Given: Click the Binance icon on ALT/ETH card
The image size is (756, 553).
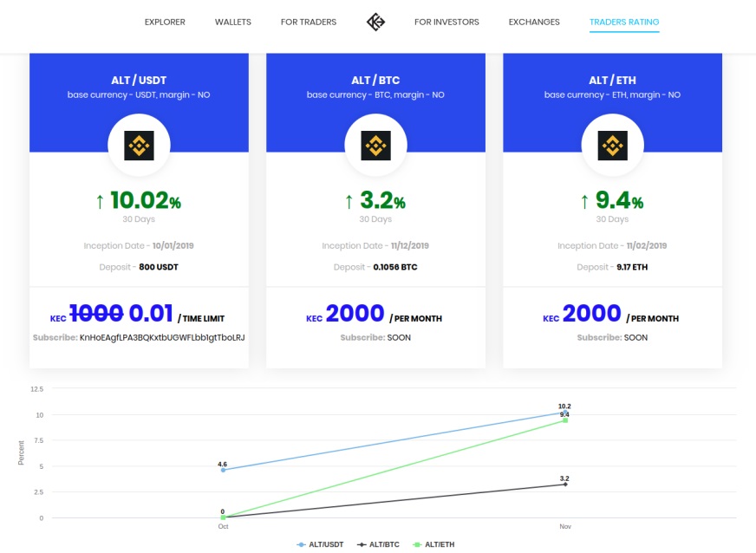Looking at the screenshot, I should point(612,146).
